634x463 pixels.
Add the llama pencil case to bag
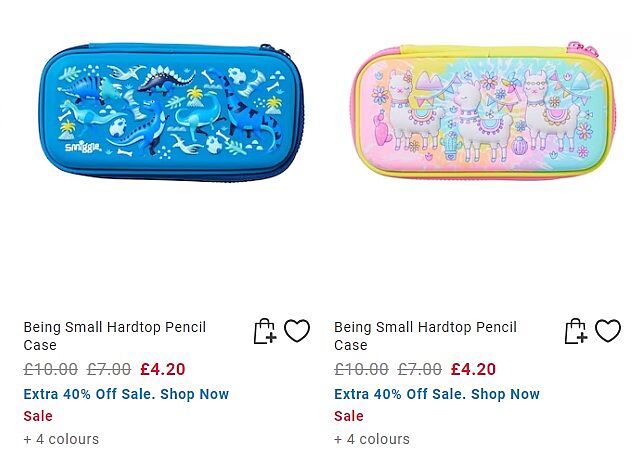click(575, 331)
